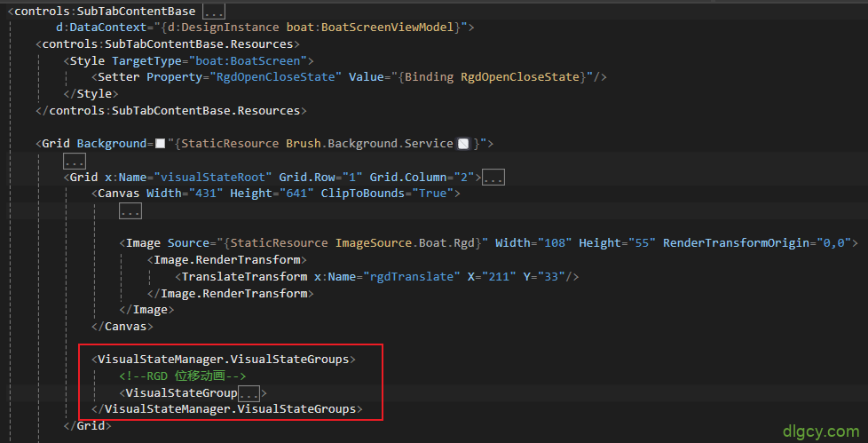Click Grid.Column="2" attribute
Screen dimensions: 868x443
pyautogui.click(x=422, y=178)
